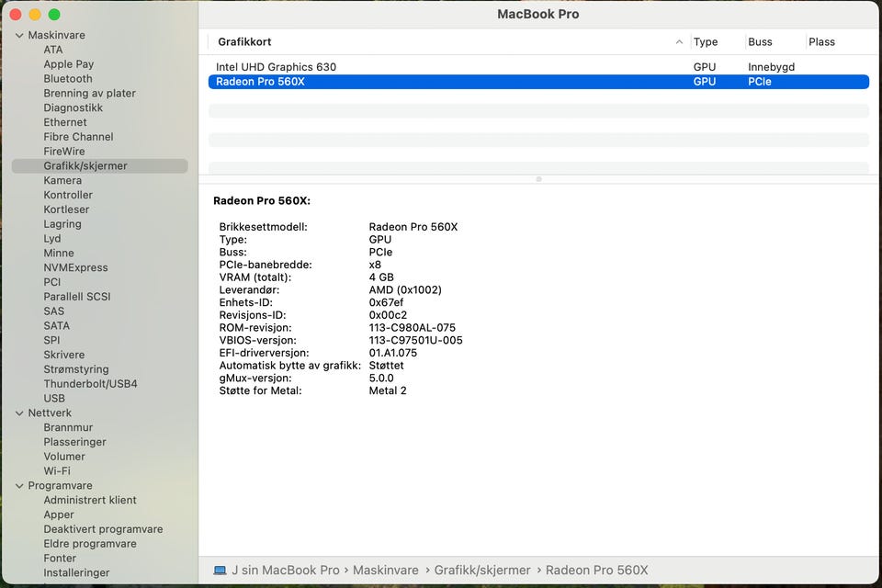Collapse the Programvare section
Image resolution: width=882 pixels, height=588 pixels.
pyautogui.click(x=19, y=486)
